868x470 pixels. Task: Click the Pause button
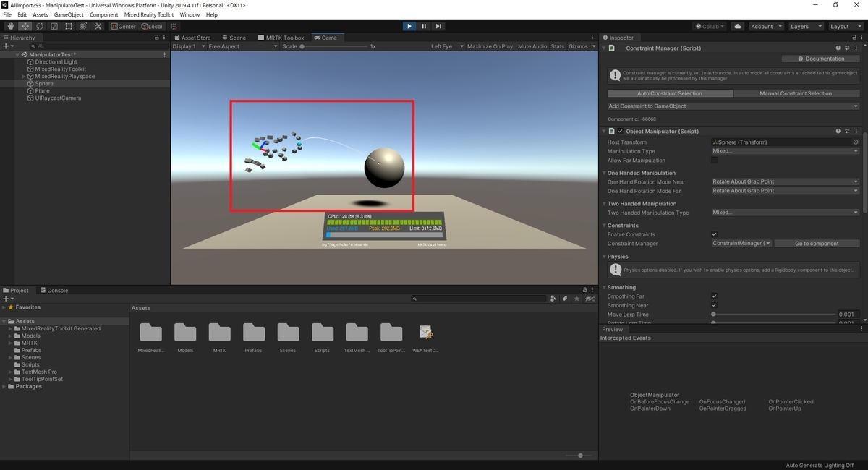(424, 26)
